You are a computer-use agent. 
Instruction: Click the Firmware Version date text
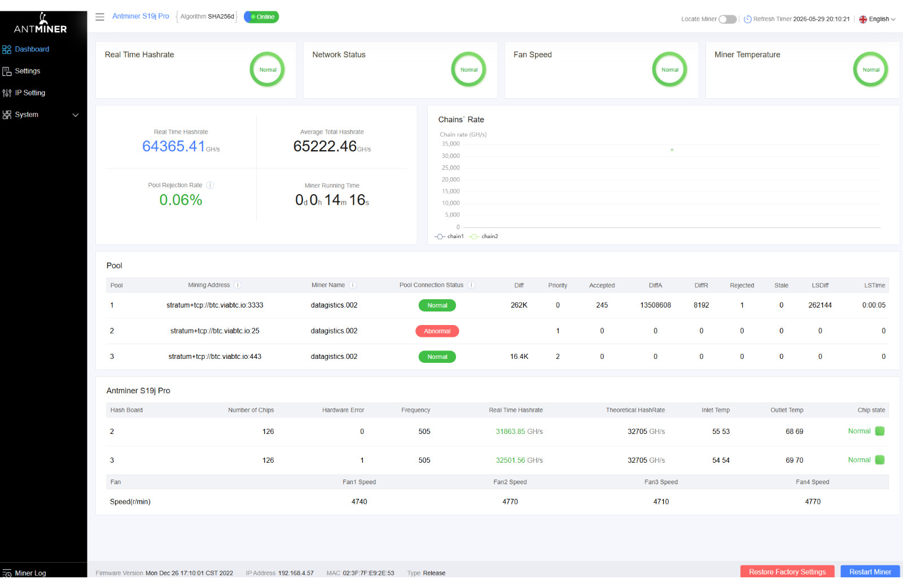pos(189,573)
